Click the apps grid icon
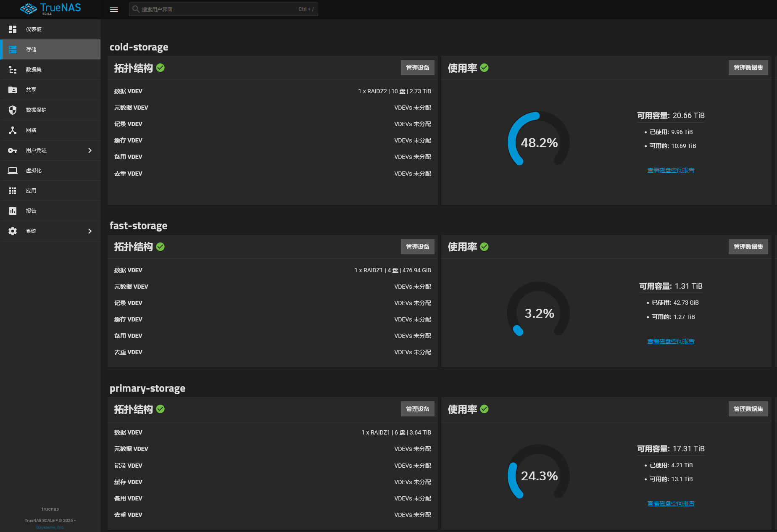This screenshot has width=777, height=532. coord(13,191)
